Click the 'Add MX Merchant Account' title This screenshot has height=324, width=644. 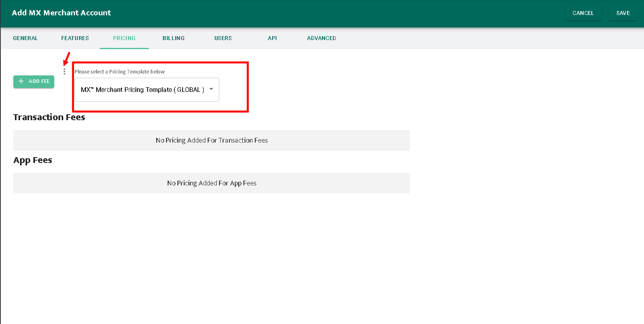click(61, 13)
